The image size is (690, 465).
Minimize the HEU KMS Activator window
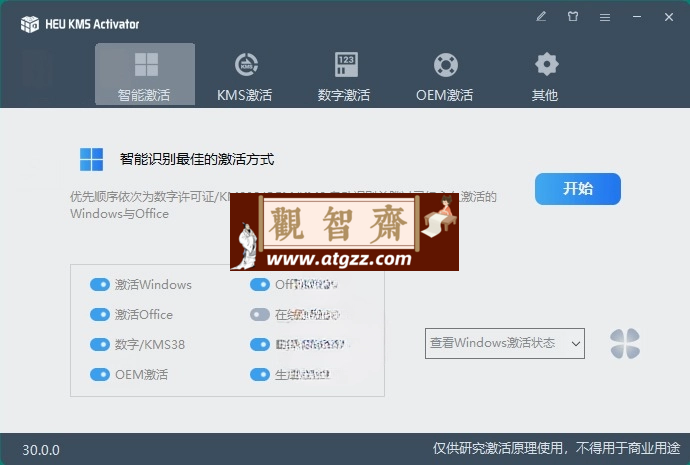(637, 17)
